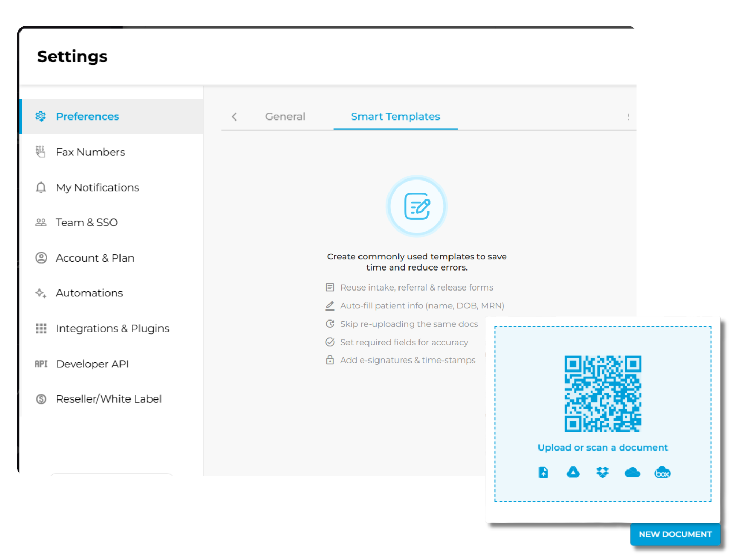Image resolution: width=738 pixels, height=560 pixels.
Task: Go back with the left chevron arrow
Action: (x=234, y=117)
